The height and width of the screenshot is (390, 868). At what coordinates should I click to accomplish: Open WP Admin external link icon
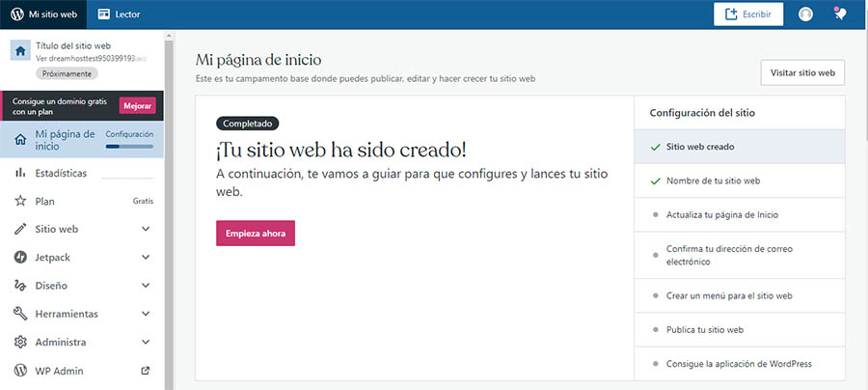(146, 371)
